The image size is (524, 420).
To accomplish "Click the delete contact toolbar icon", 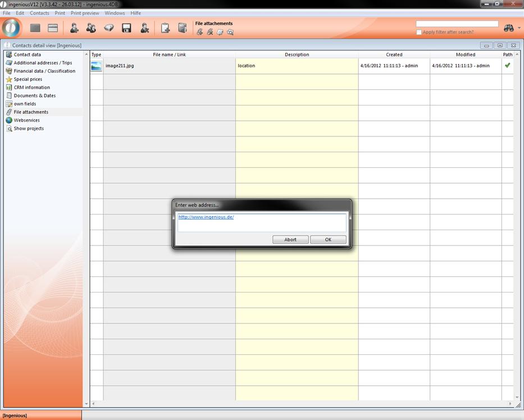I will click(144, 28).
